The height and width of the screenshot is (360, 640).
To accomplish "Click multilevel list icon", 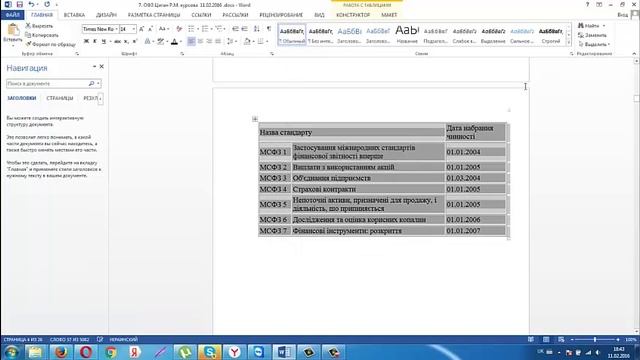I will [219, 29].
